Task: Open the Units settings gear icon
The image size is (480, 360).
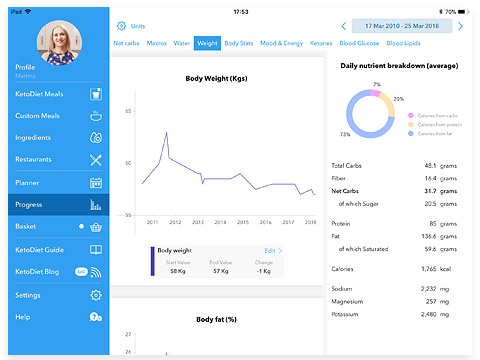Action: click(x=121, y=26)
